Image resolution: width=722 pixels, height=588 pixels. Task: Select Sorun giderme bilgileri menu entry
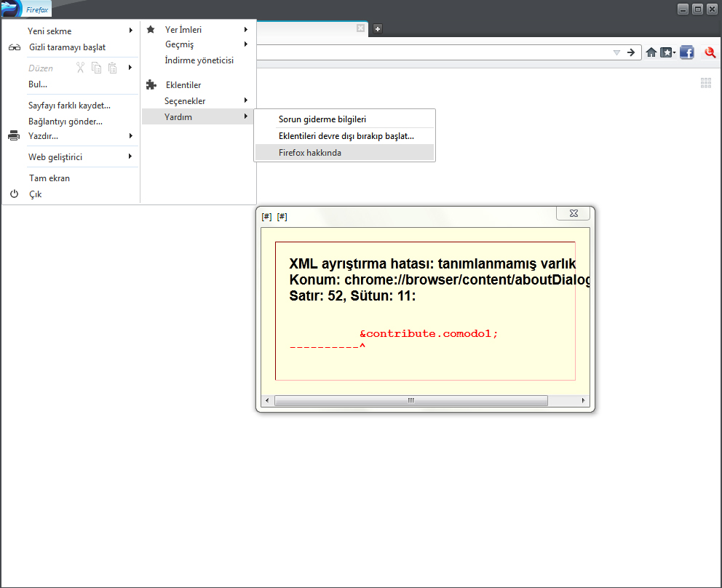click(x=322, y=119)
